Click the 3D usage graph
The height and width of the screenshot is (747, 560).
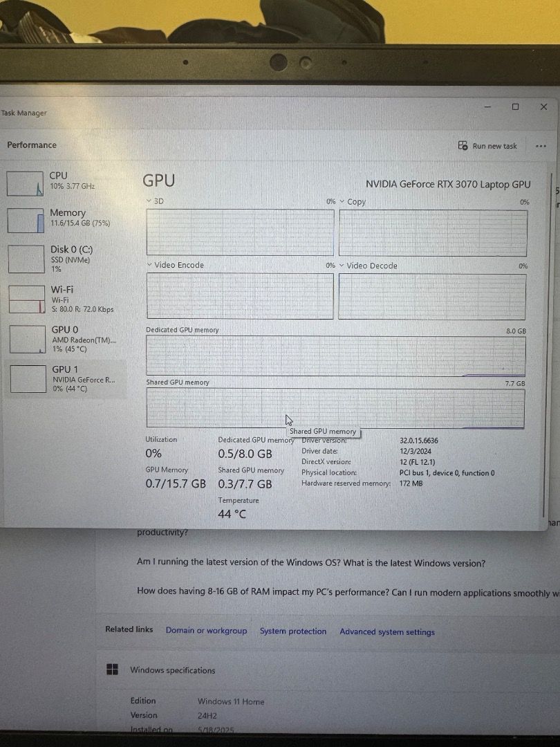tap(240, 232)
